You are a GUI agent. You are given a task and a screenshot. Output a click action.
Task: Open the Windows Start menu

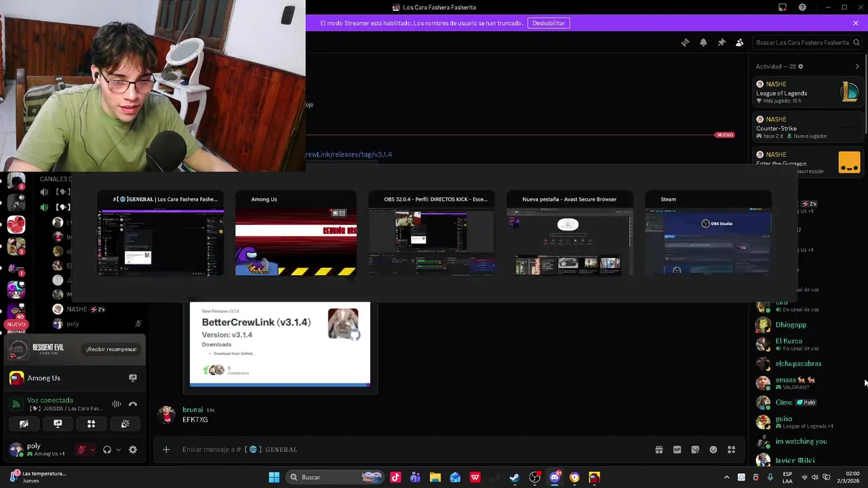pyautogui.click(x=274, y=477)
